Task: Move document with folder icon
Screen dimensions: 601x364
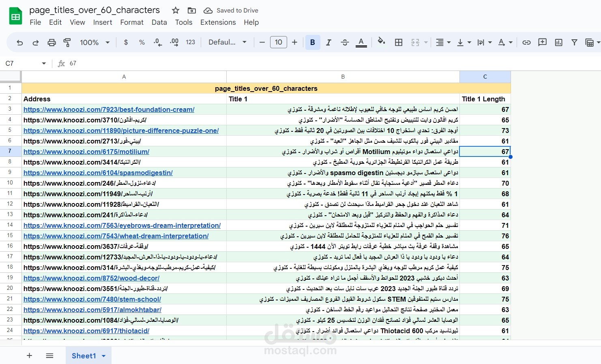Action: (x=192, y=11)
